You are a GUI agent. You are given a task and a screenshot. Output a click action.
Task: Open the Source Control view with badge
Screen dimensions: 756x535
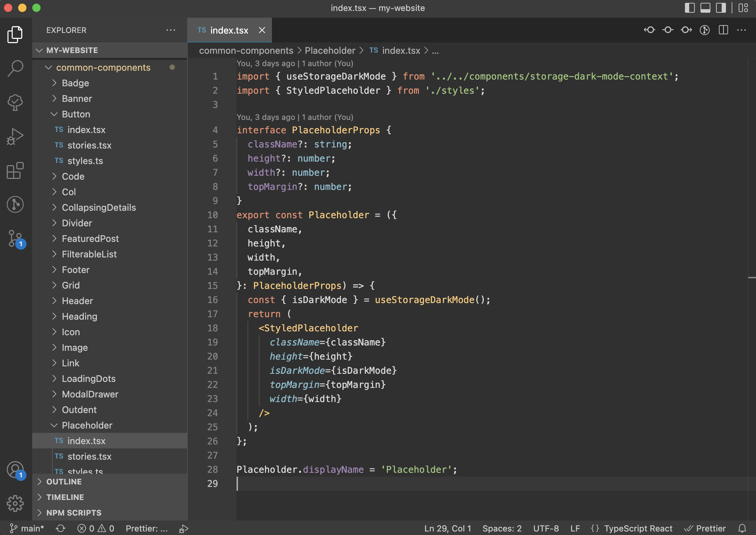(15, 238)
